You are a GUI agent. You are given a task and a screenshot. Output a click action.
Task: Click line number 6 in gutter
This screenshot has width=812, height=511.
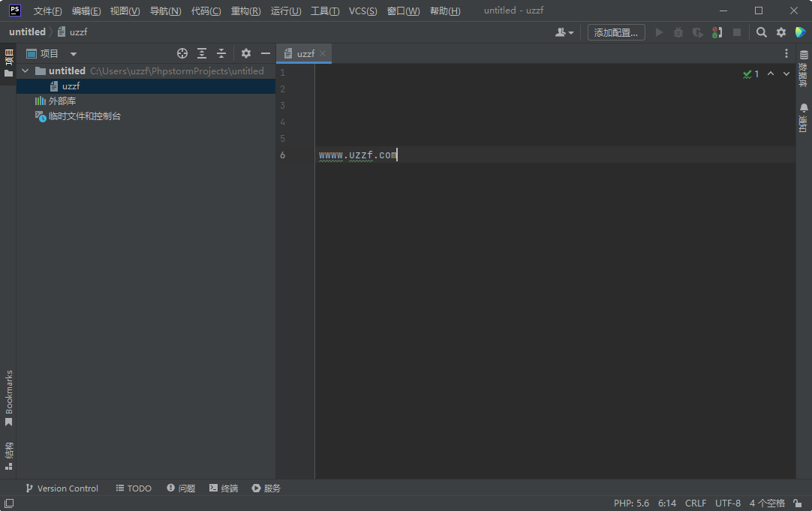point(283,155)
